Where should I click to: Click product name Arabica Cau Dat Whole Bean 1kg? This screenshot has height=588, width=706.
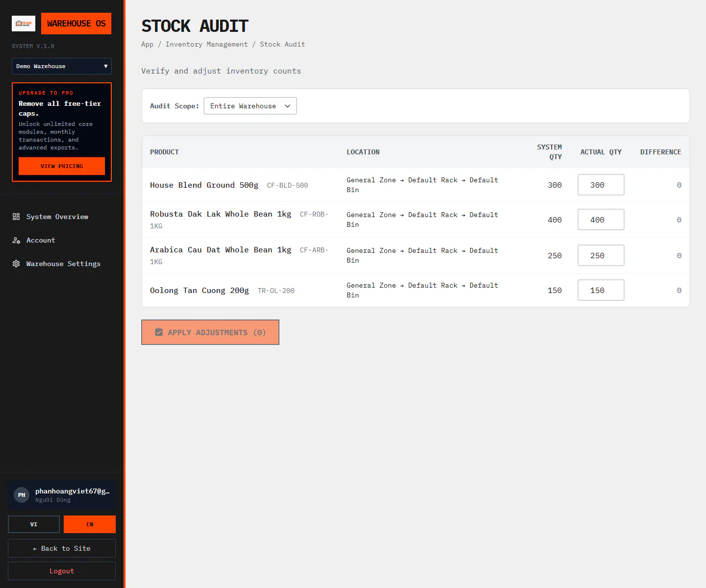click(x=221, y=250)
